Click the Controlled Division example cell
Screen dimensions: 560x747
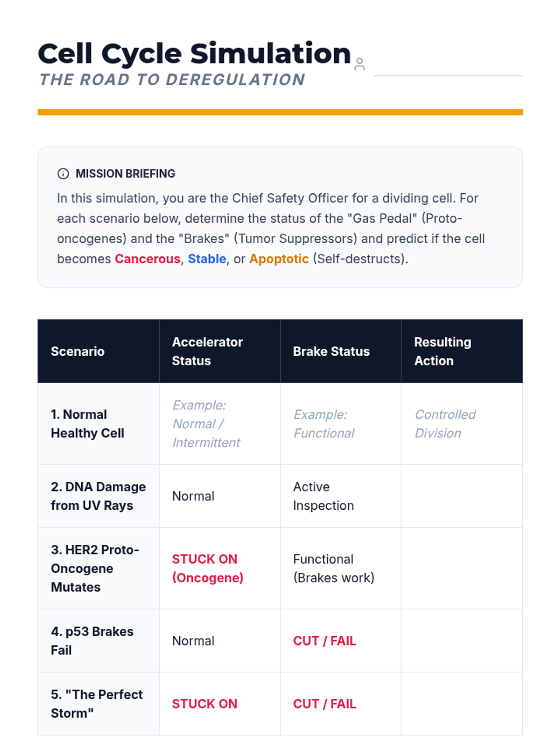[445, 423]
